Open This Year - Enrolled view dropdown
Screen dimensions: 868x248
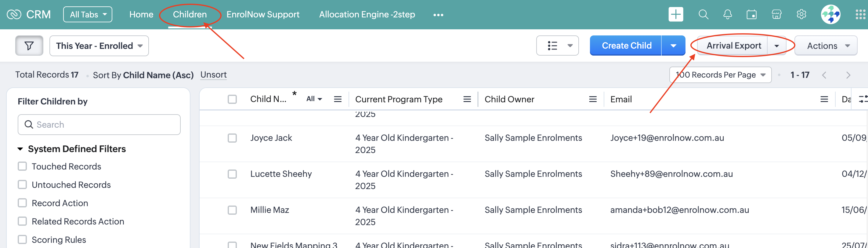99,46
